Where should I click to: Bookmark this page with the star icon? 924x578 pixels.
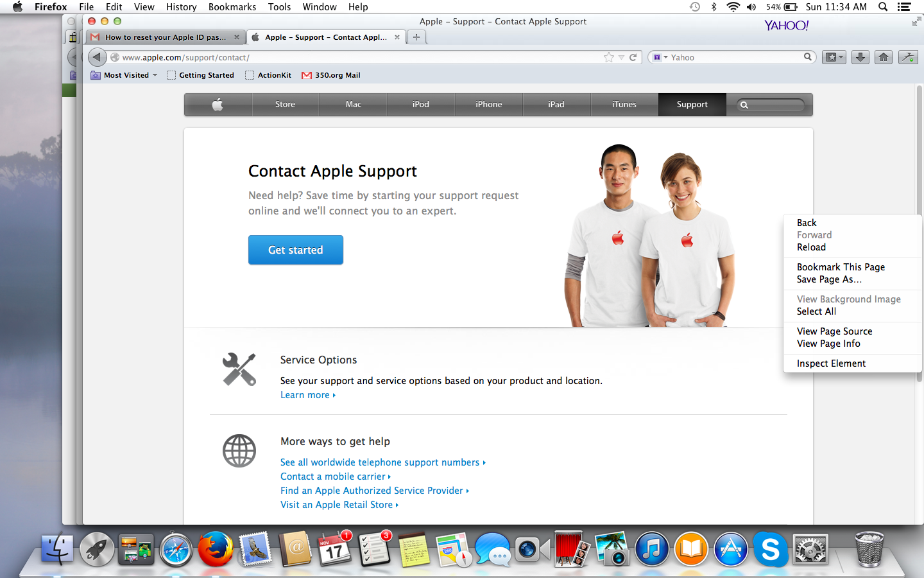609,57
